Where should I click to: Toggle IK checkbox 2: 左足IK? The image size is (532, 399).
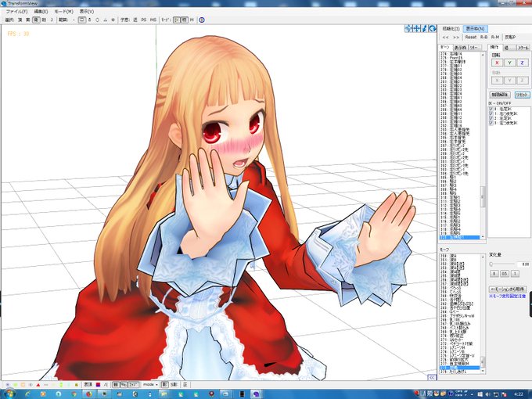coord(491,118)
